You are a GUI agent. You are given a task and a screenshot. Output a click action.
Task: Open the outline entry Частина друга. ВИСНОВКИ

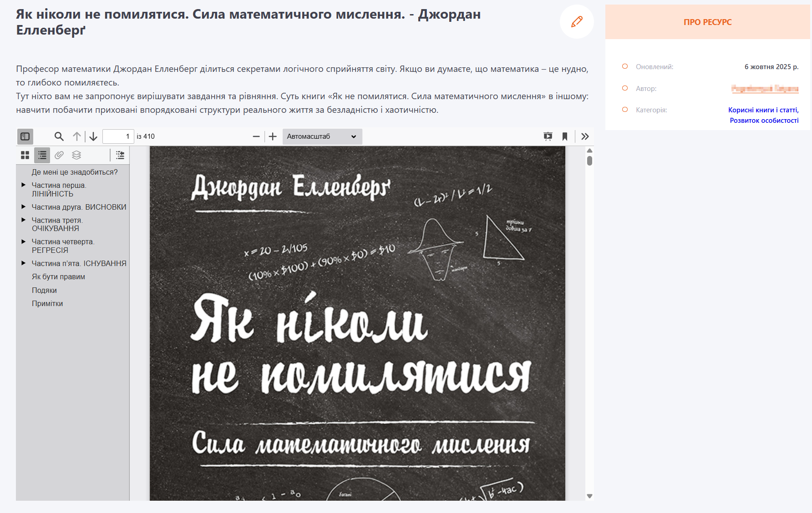79,207
